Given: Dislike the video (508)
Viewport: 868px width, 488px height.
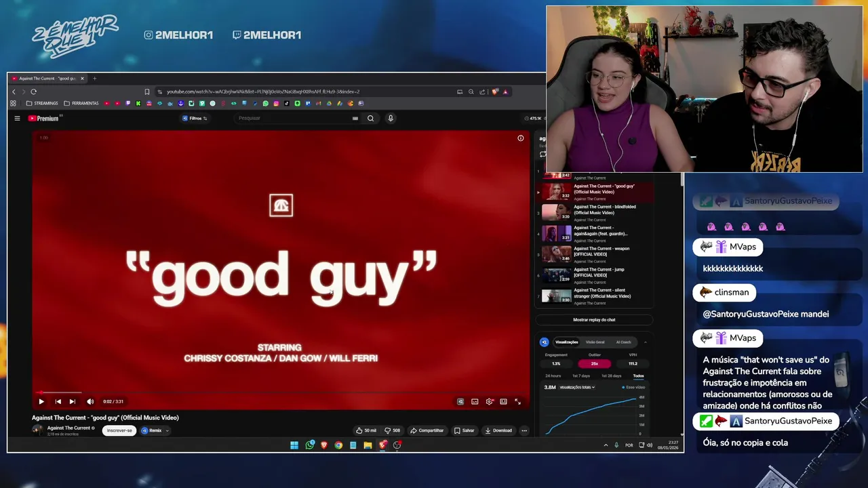Looking at the screenshot, I should click(392, 430).
